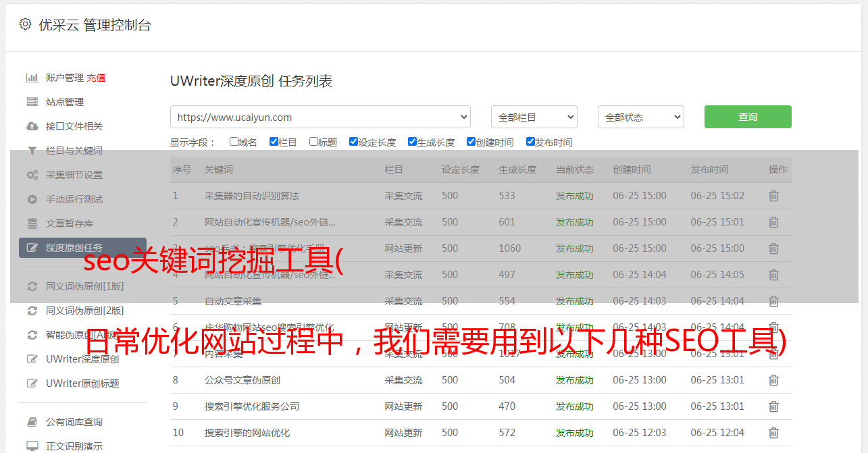Toggle the 标题 display field checkbox
868x453 pixels.
pos(313,142)
